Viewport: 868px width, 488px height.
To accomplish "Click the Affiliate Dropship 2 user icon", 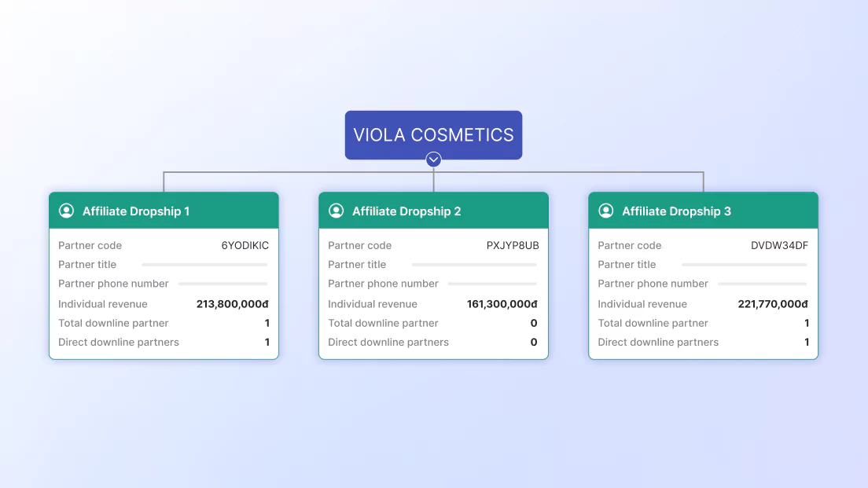I will click(x=336, y=211).
